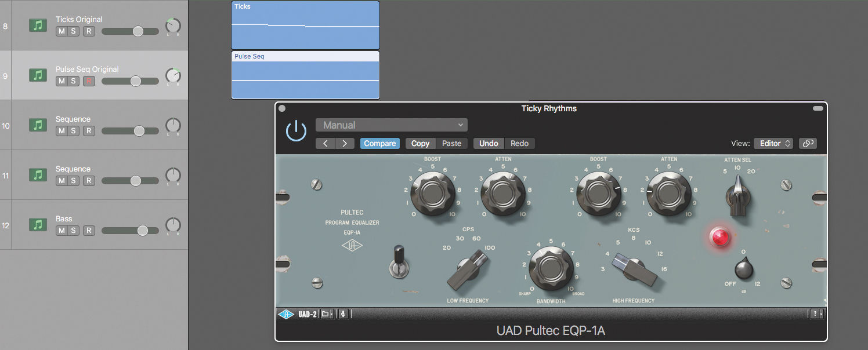Click the Pulse Seq Original track icon
This screenshot has height=350, width=868.
click(x=38, y=75)
